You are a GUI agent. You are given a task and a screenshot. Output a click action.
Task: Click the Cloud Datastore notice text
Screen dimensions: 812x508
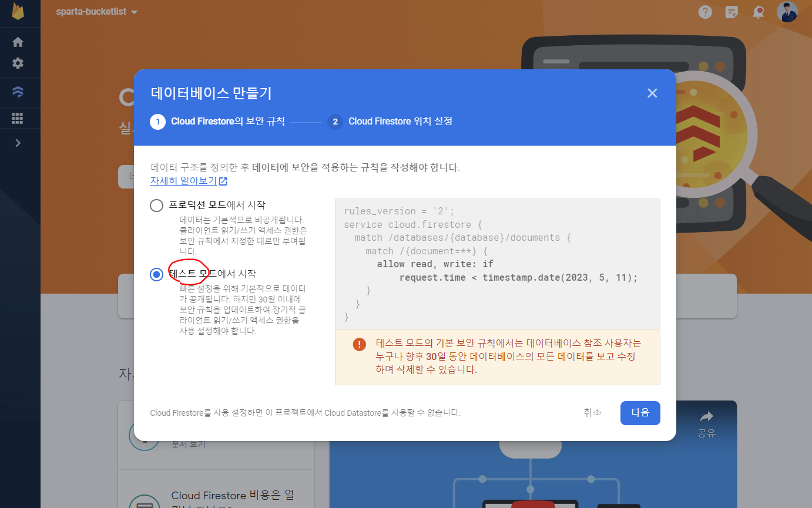pyautogui.click(x=305, y=413)
